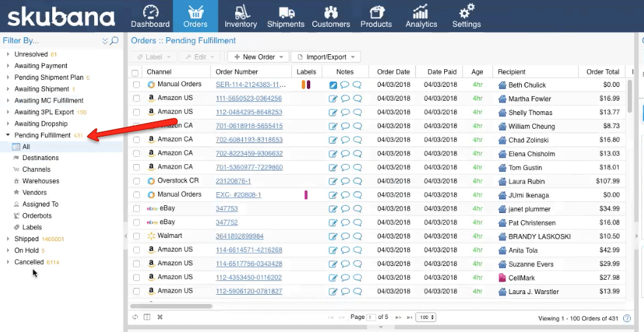Open order link 3641892899984
This screenshot has height=332, width=644.
click(x=240, y=237)
